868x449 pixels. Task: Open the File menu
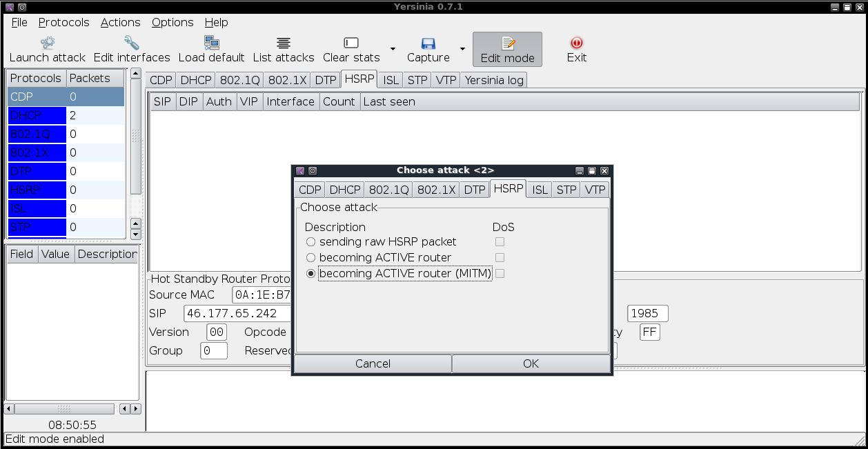pos(19,22)
